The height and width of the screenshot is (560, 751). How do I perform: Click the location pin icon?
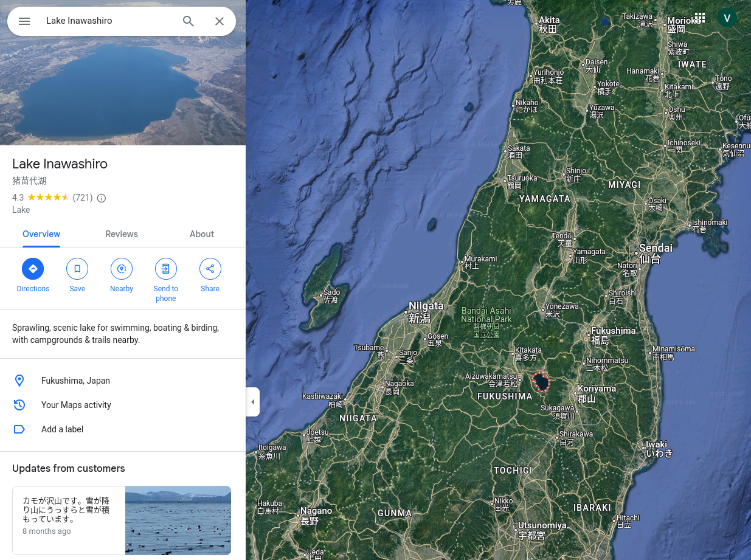pos(19,381)
